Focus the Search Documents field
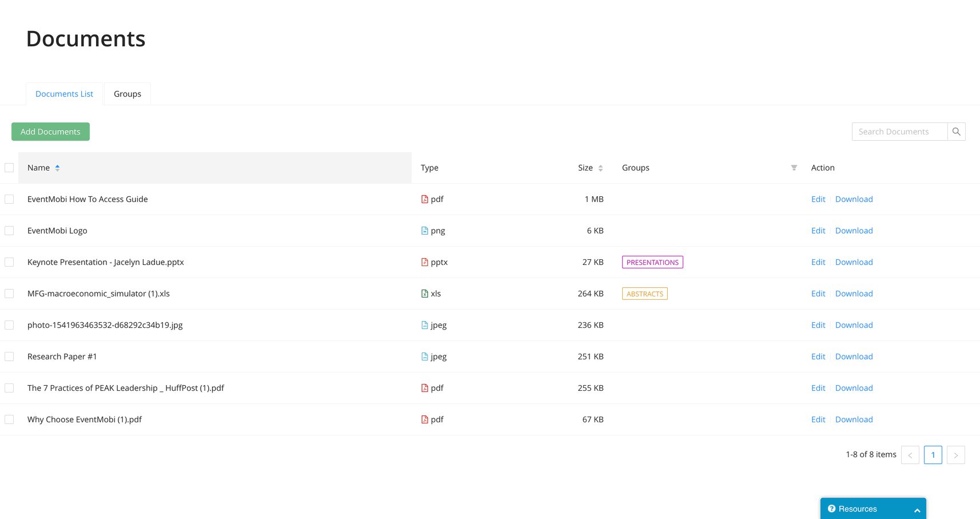The width and height of the screenshot is (980, 519). [899, 132]
